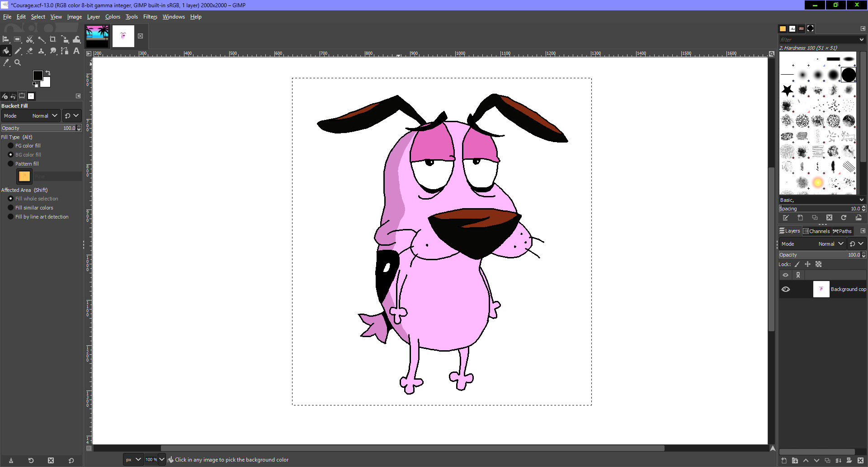Open tool options tab menu arrow
The width and height of the screenshot is (868, 467).
click(x=78, y=96)
